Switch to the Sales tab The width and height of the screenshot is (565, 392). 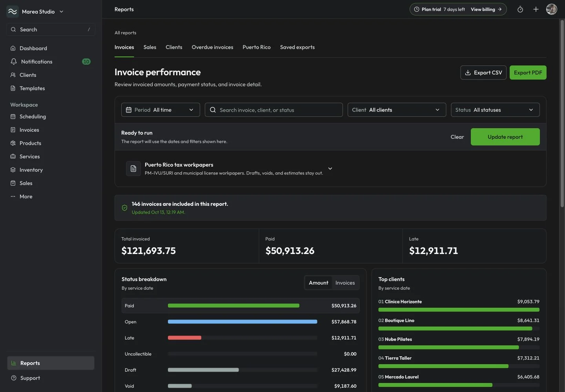[150, 47]
